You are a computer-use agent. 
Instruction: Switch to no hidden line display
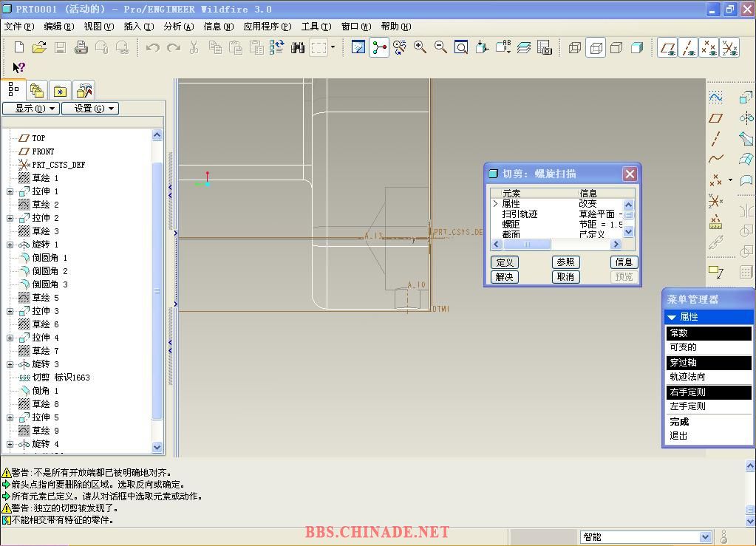tap(616, 47)
